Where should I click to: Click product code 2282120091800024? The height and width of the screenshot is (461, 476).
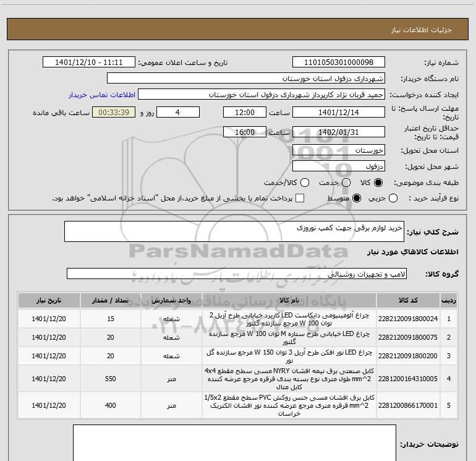408,319
